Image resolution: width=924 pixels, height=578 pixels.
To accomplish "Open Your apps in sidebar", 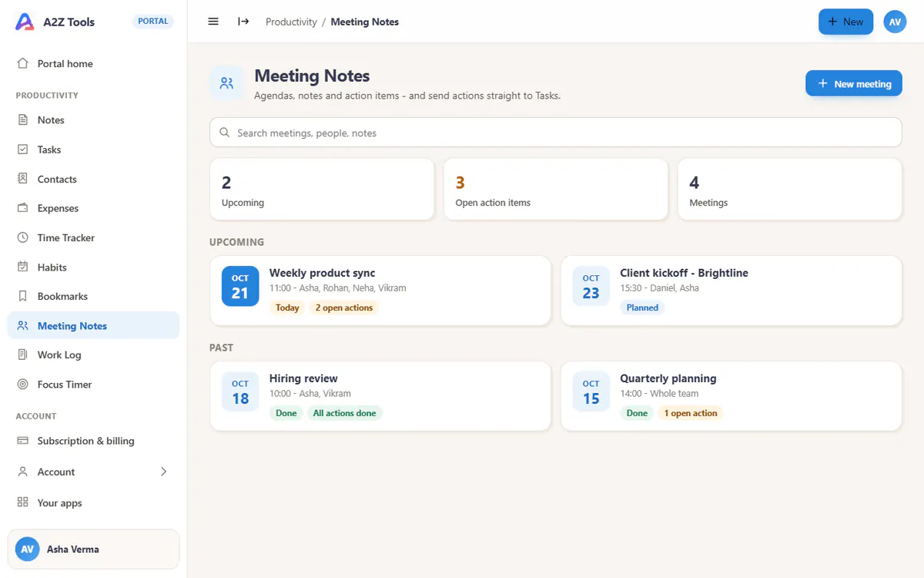I will (x=93, y=502).
